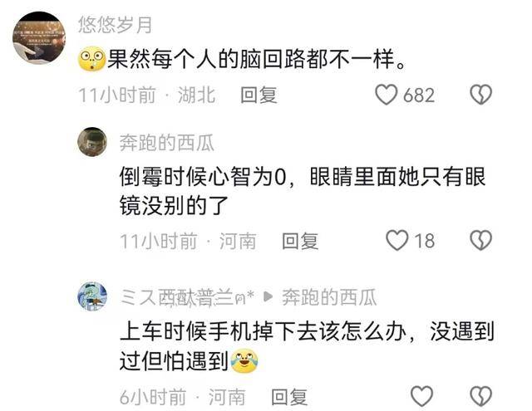Open 奔跑的西瓜's profile avatar
The width and height of the screenshot is (532, 411).
pyautogui.click(x=92, y=142)
